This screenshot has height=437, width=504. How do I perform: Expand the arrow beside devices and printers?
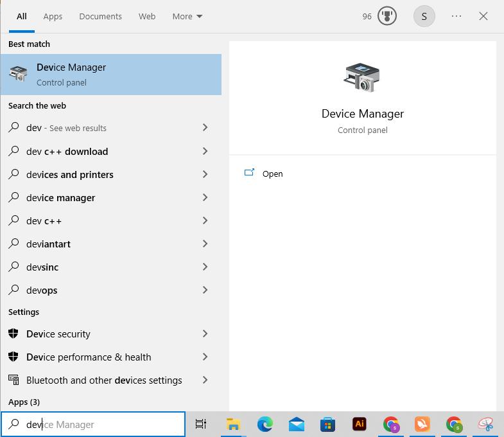205,174
